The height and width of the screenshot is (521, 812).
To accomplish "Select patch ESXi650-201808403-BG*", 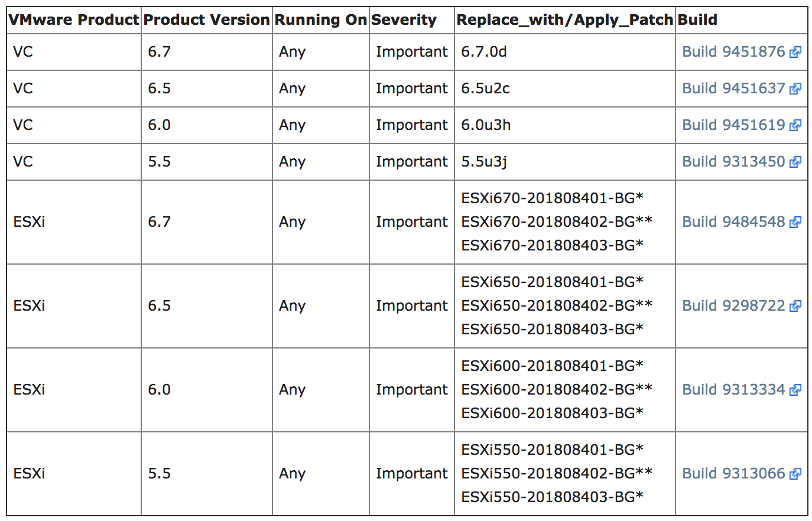I will (553, 330).
